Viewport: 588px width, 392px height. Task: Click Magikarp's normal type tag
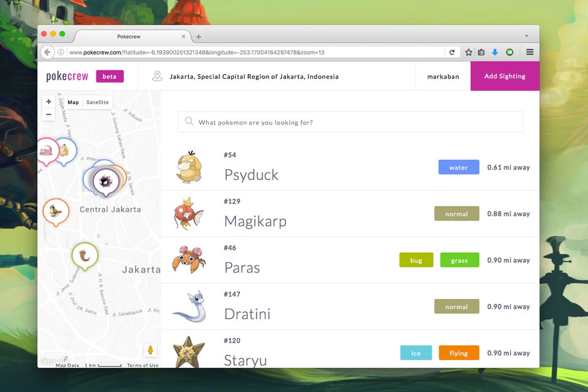(457, 213)
